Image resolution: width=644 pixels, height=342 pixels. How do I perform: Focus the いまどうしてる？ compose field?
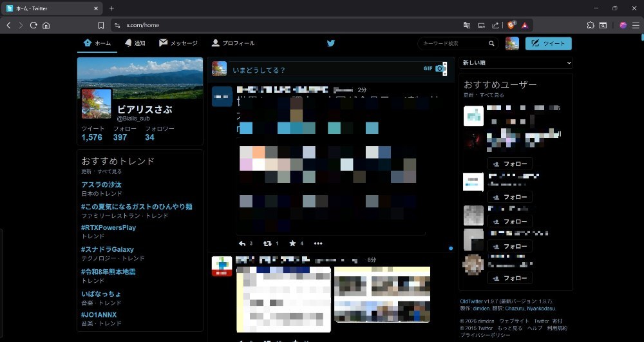click(x=325, y=70)
